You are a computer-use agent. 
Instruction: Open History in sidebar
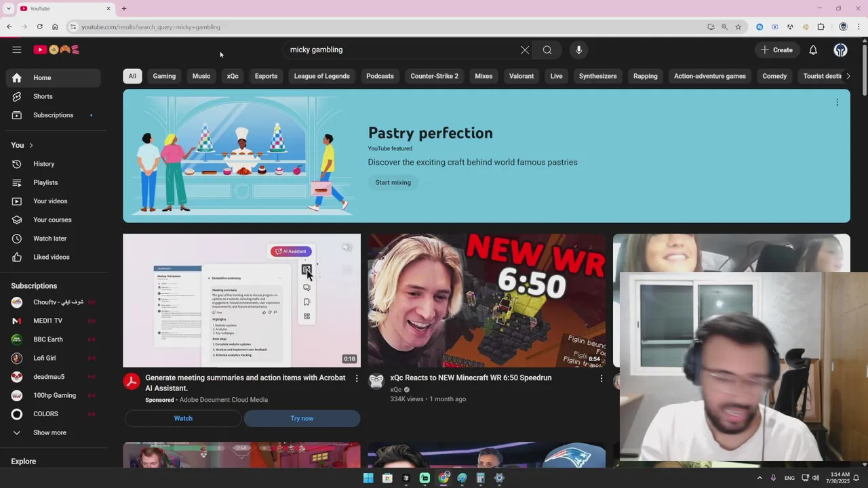pyautogui.click(x=54, y=164)
